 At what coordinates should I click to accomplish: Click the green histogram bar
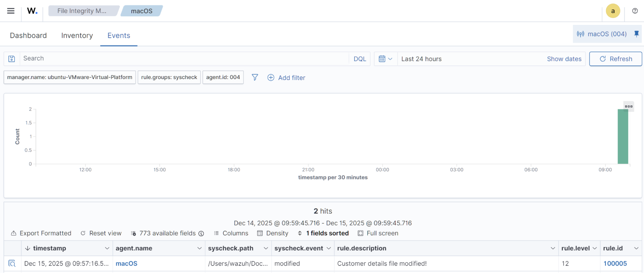623,136
